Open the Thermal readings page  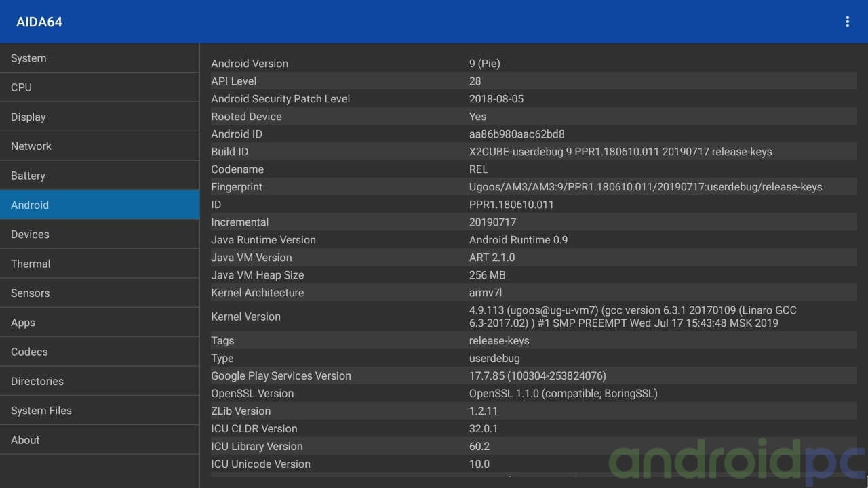point(100,264)
